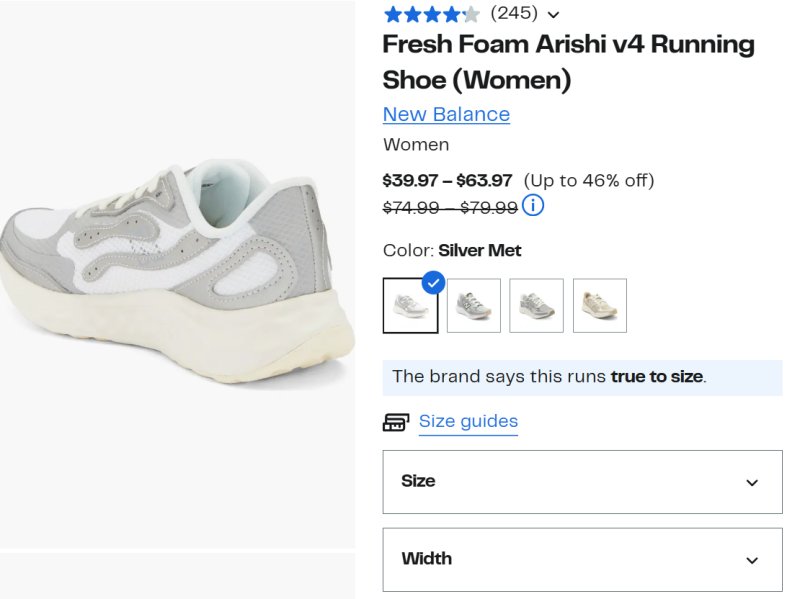The image size is (800, 599).
Task: Open the Width dropdown
Action: tap(582, 560)
